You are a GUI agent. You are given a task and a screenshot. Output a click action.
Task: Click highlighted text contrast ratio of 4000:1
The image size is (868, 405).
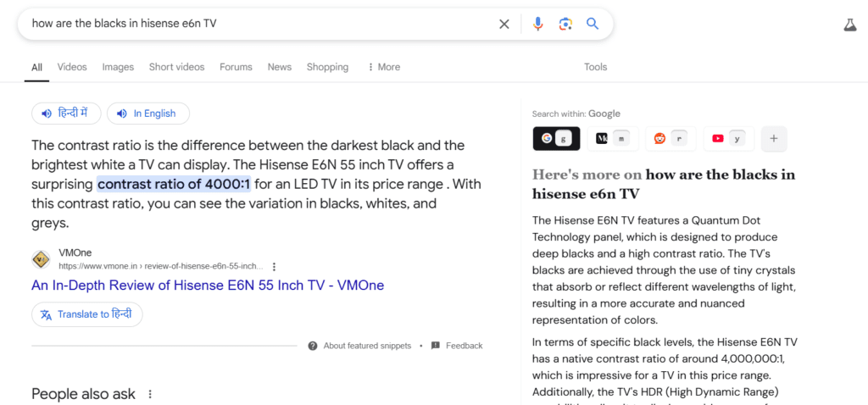[x=174, y=184]
